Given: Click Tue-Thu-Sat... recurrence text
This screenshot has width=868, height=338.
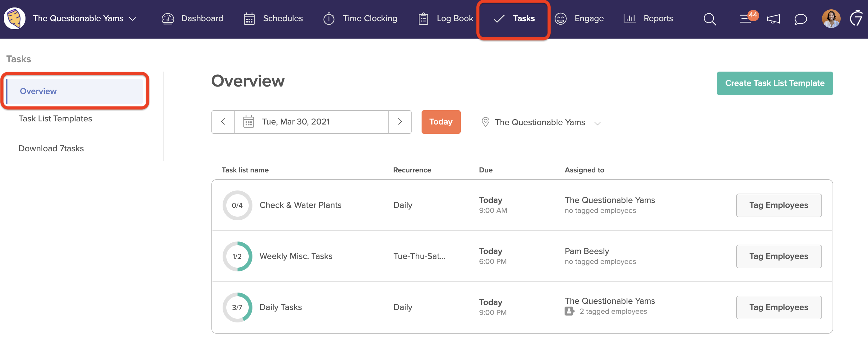Looking at the screenshot, I should pos(419,256).
